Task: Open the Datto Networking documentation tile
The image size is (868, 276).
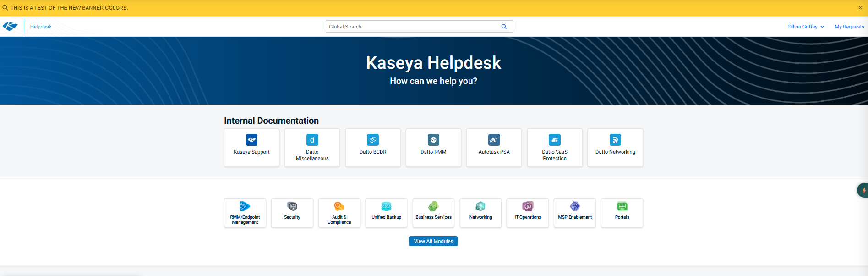Action: [615, 147]
